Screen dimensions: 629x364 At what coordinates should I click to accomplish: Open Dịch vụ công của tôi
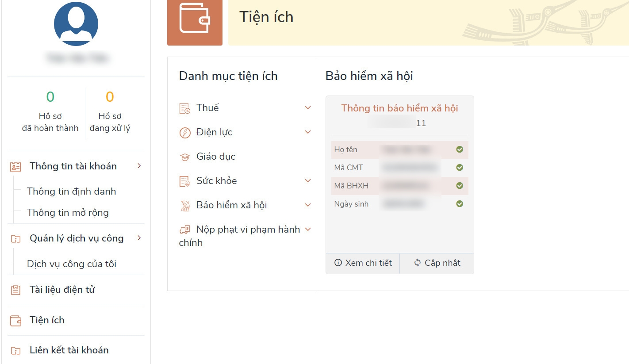click(72, 264)
